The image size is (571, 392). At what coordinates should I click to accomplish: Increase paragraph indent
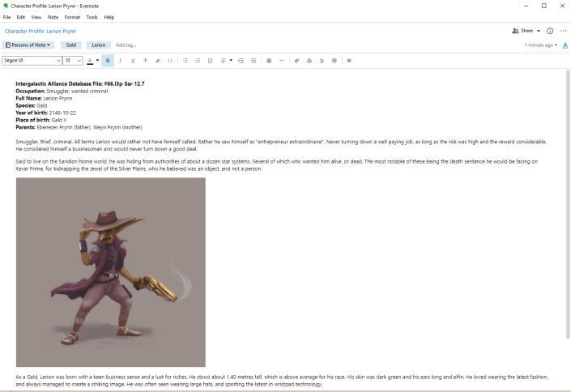coord(254,61)
